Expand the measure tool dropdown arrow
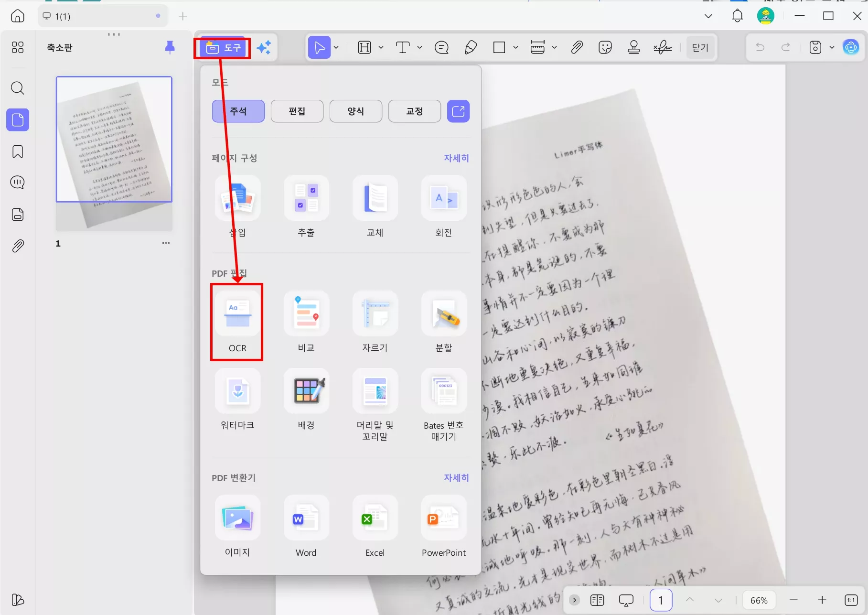 [x=554, y=47]
